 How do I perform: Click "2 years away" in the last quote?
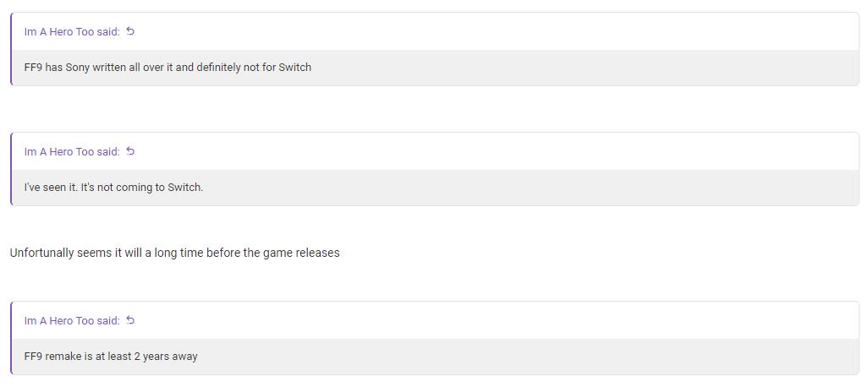(x=166, y=357)
